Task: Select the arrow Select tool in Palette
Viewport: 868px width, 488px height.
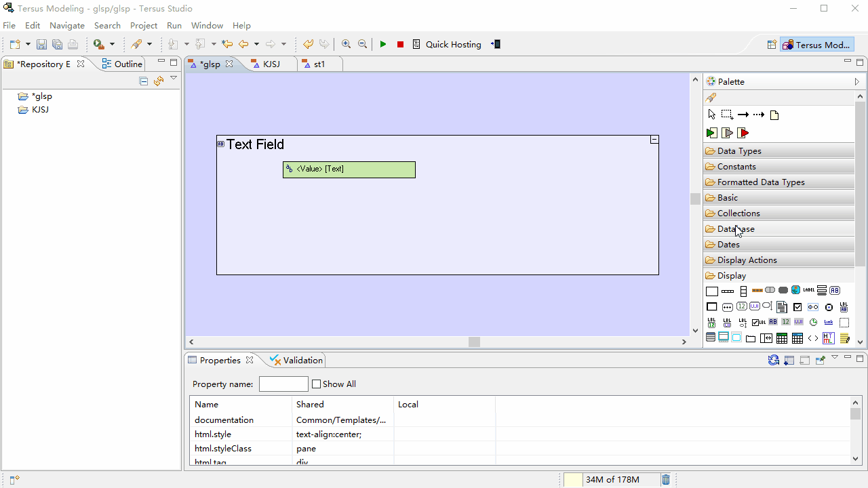Action: (711, 115)
